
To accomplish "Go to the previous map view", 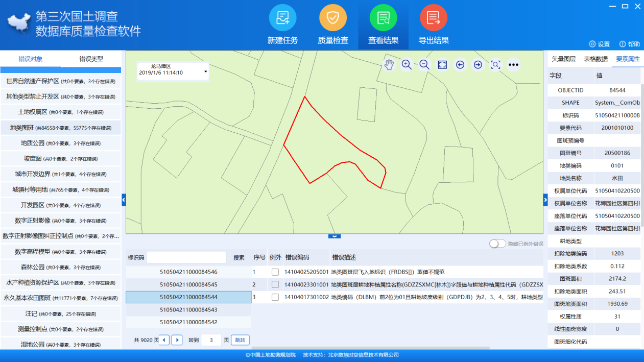I will [x=460, y=65].
